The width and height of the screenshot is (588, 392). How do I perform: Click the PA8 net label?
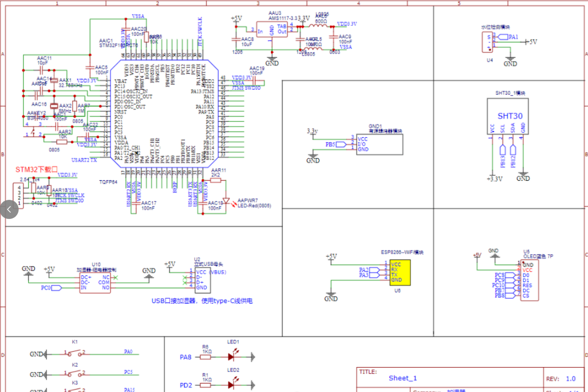click(x=185, y=356)
